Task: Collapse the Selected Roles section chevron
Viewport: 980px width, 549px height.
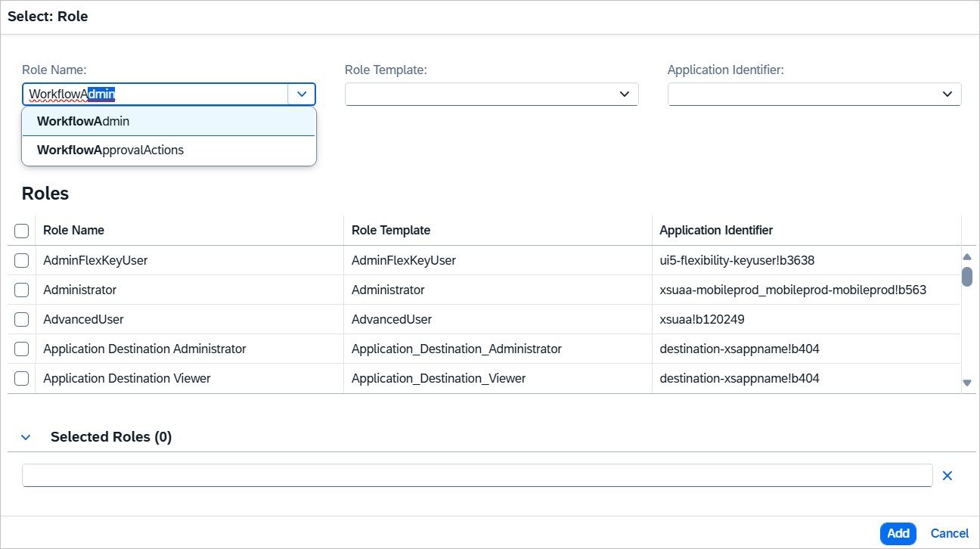Action: [x=26, y=437]
